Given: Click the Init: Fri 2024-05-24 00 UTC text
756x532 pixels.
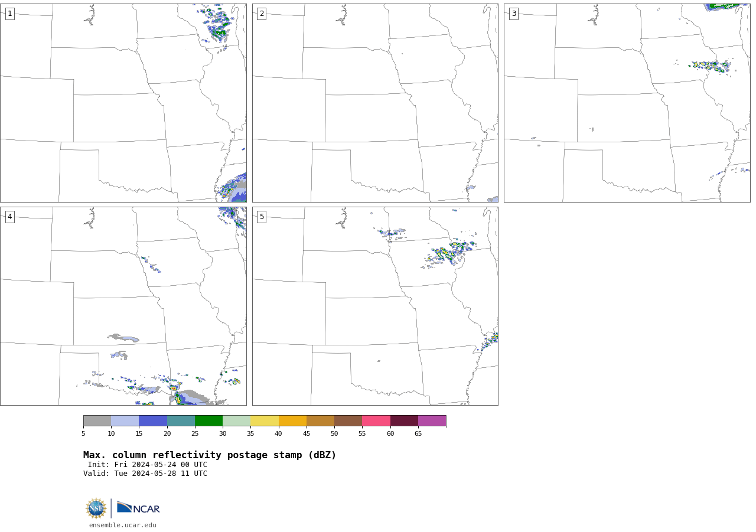Looking at the screenshot, I should tap(148, 465).
